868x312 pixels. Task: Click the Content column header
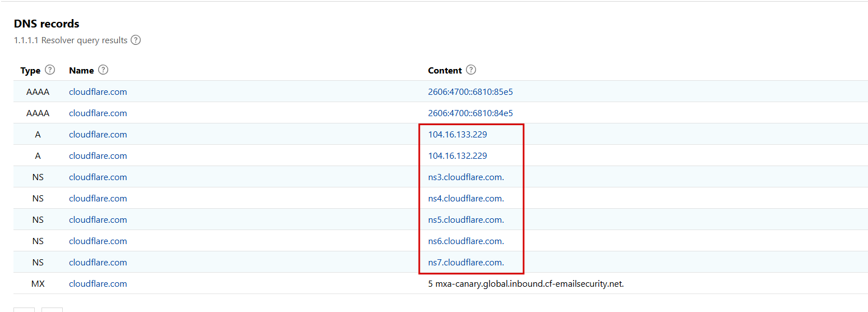[x=445, y=70]
